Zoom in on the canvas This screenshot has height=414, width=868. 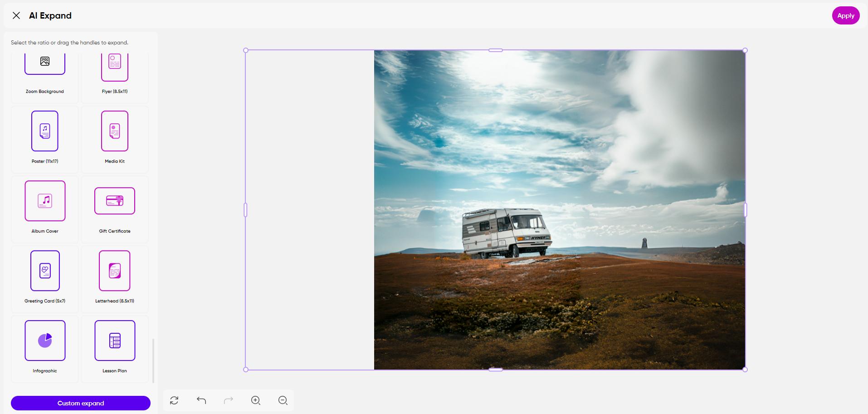point(255,400)
